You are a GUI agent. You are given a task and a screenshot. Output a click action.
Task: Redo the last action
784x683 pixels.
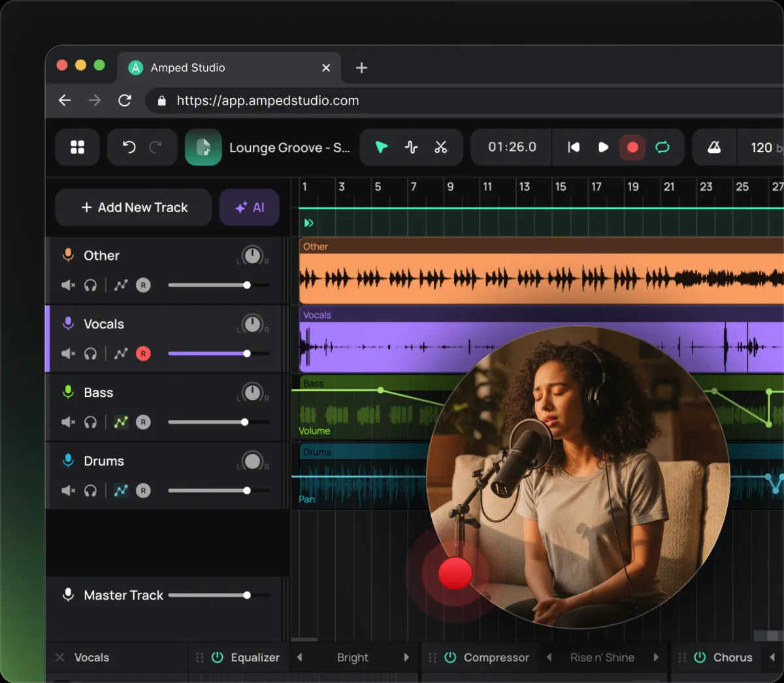point(155,147)
